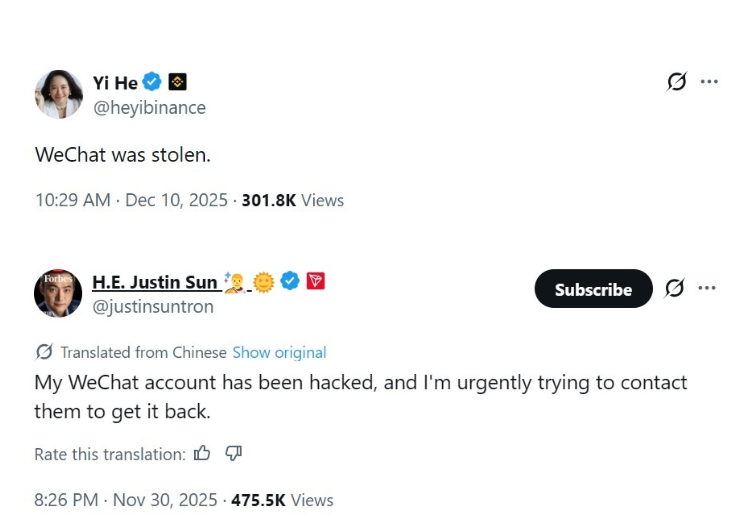Image resolution: width=732 pixels, height=532 pixels.
Task: Open Yi He's profile picture
Action: 58,94
